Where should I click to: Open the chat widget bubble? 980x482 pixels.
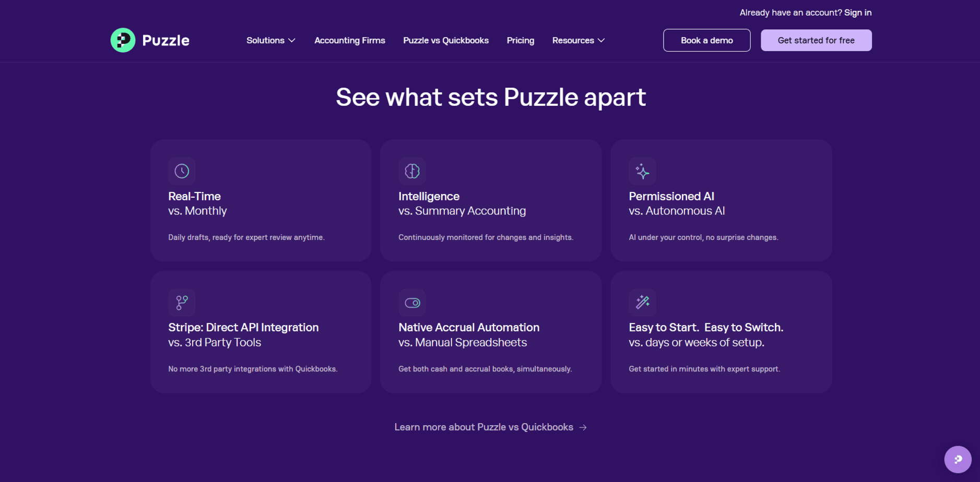(x=958, y=460)
